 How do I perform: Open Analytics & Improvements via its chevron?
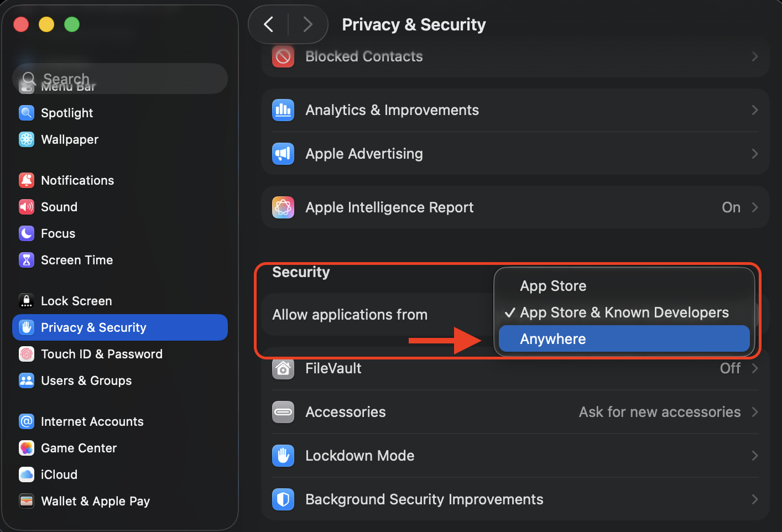[755, 110]
